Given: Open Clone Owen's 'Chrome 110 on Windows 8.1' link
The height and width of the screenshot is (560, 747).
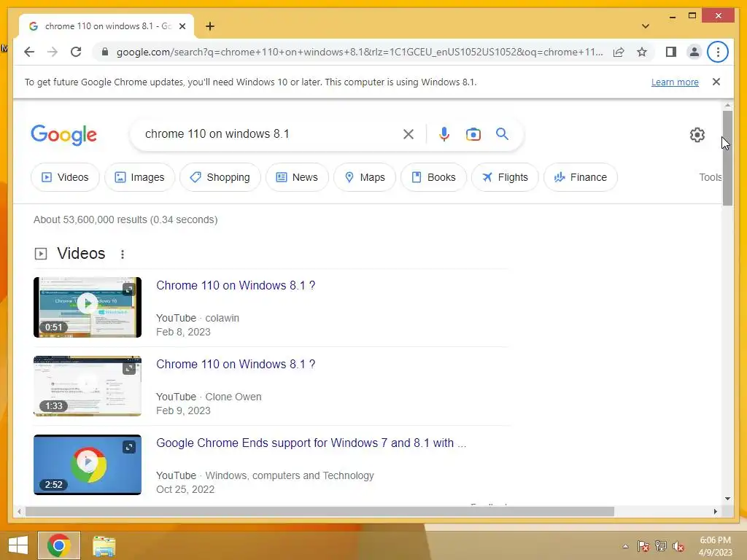Looking at the screenshot, I should [236, 364].
